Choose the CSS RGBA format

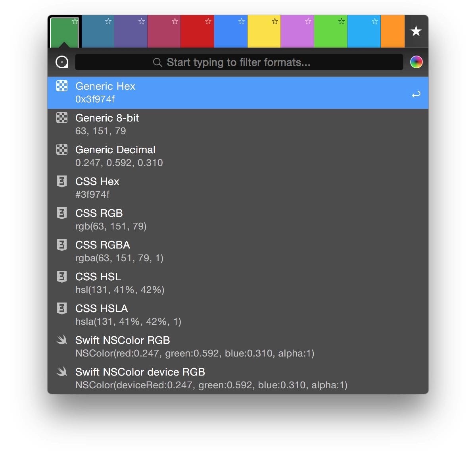click(x=238, y=252)
